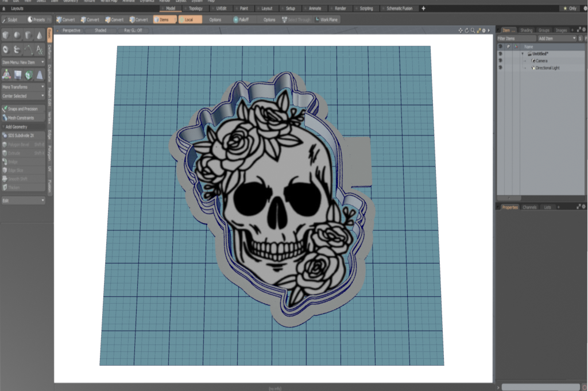
Task: Select the Sphere primitive tool
Action: (17, 35)
